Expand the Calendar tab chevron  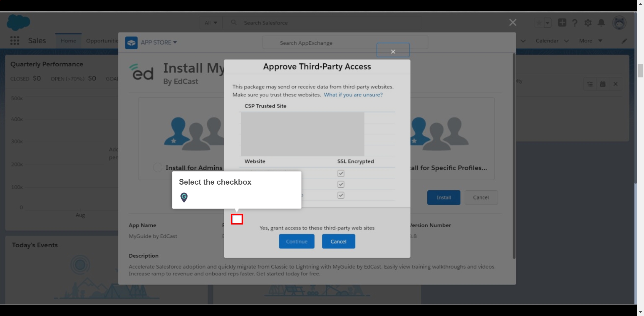[566, 41]
